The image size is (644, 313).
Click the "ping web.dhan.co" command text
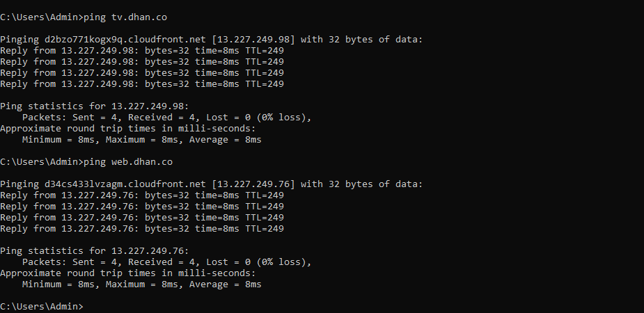coord(127,161)
